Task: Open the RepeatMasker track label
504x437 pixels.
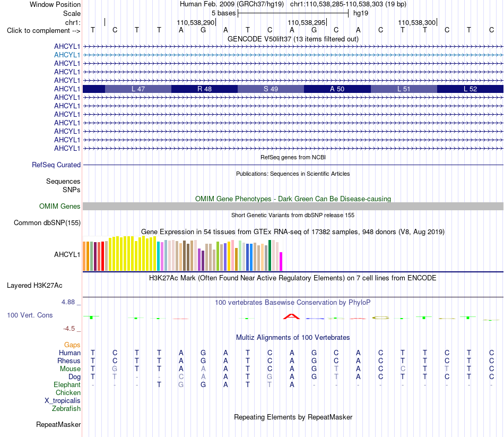Action: point(58,424)
